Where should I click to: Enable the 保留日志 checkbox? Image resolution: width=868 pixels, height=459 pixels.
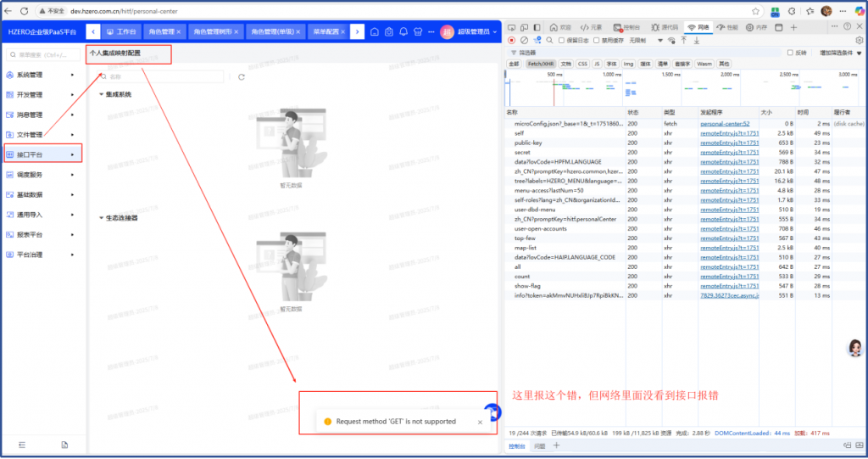561,40
